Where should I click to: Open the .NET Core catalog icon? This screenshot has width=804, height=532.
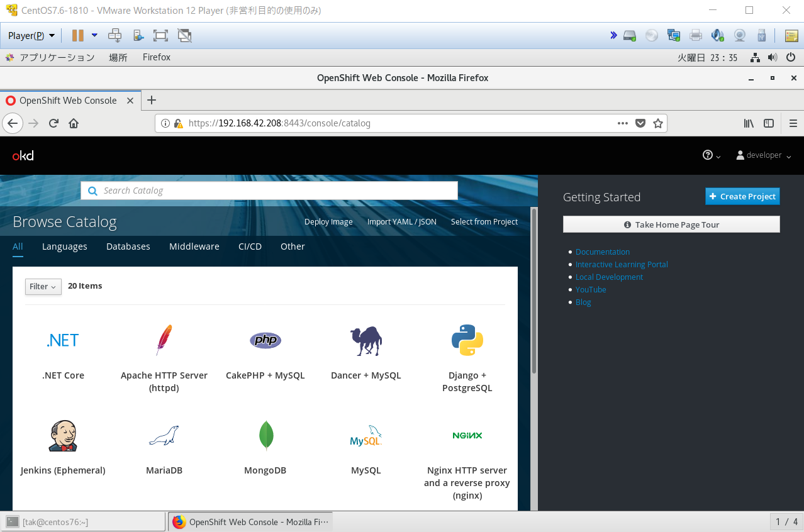63,340
